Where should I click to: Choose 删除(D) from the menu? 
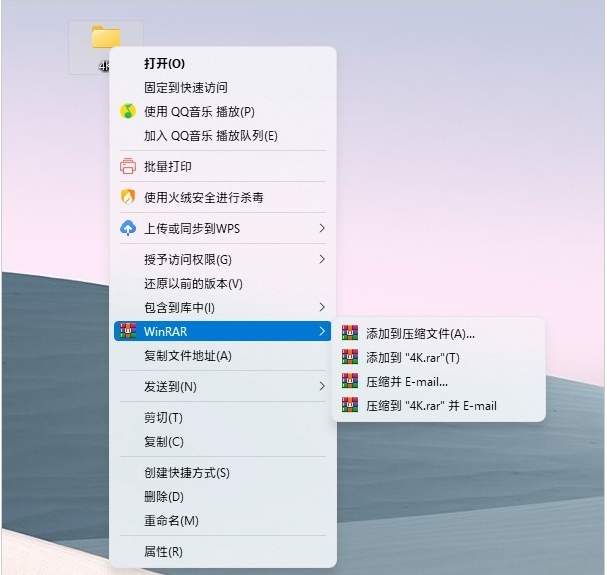pos(223,496)
